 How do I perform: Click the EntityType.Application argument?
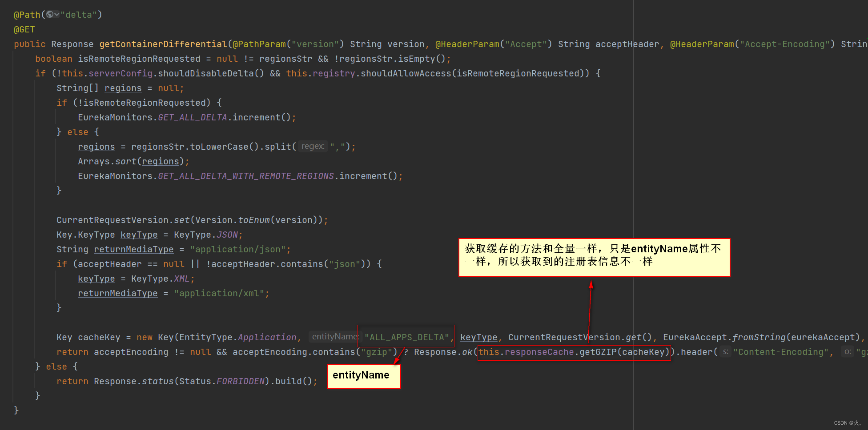click(238, 337)
